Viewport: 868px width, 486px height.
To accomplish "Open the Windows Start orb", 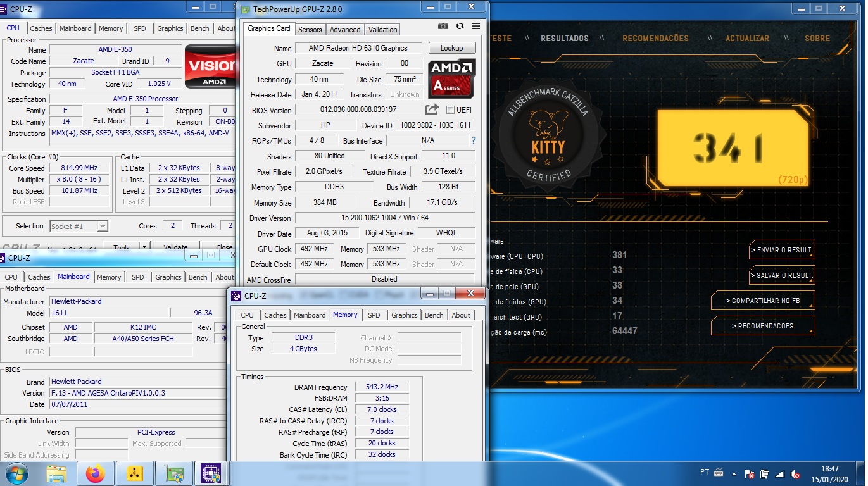I will coord(16,473).
